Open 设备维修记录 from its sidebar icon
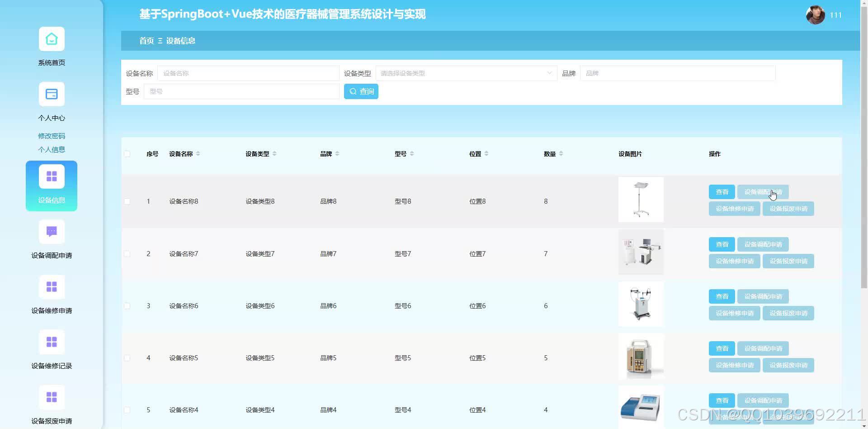Viewport: 868px width, 429px height. tap(51, 342)
